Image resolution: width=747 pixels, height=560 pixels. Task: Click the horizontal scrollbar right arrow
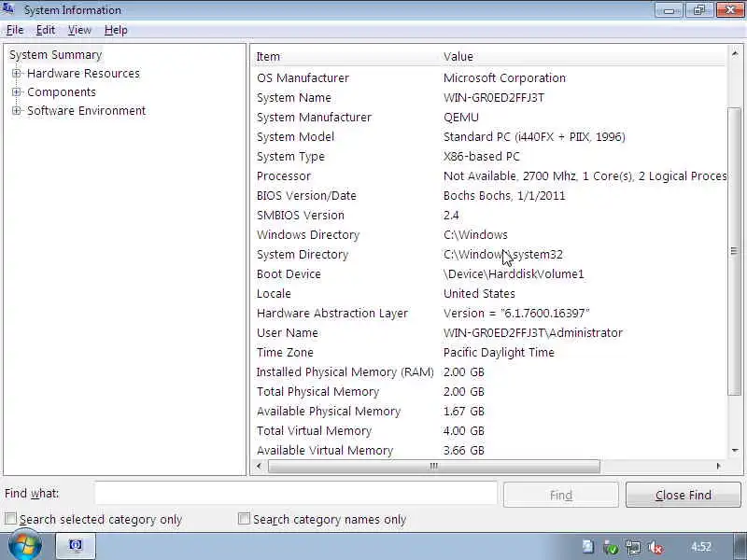coord(718,466)
